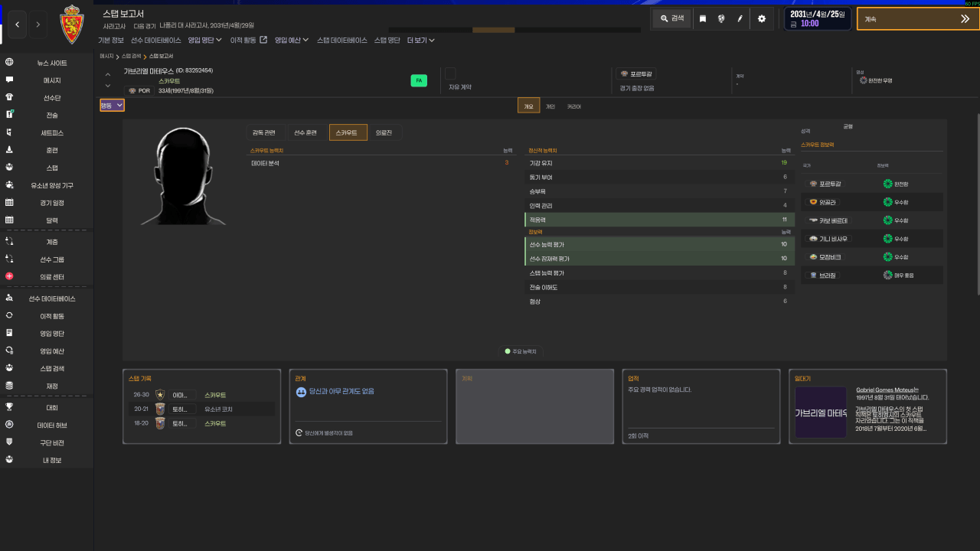Open 훈련 cone icon in sidebar
Image resolution: width=980 pixels, height=551 pixels.
click(9, 150)
